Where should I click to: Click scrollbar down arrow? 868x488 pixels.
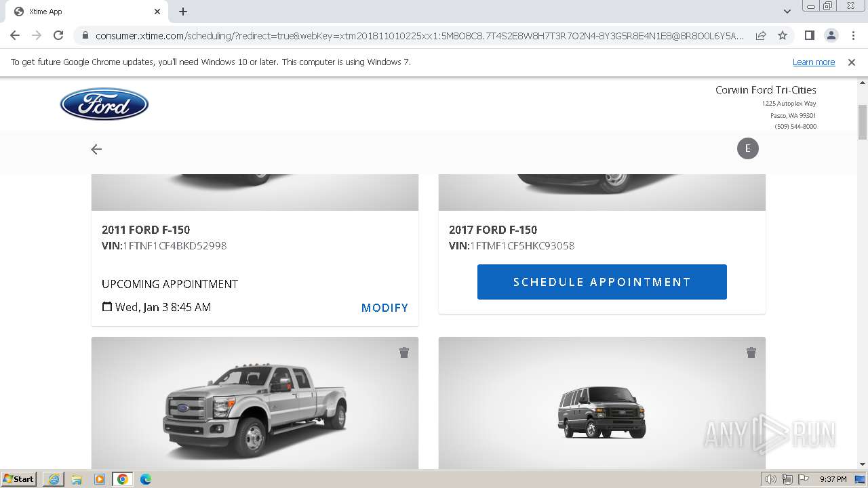click(863, 464)
